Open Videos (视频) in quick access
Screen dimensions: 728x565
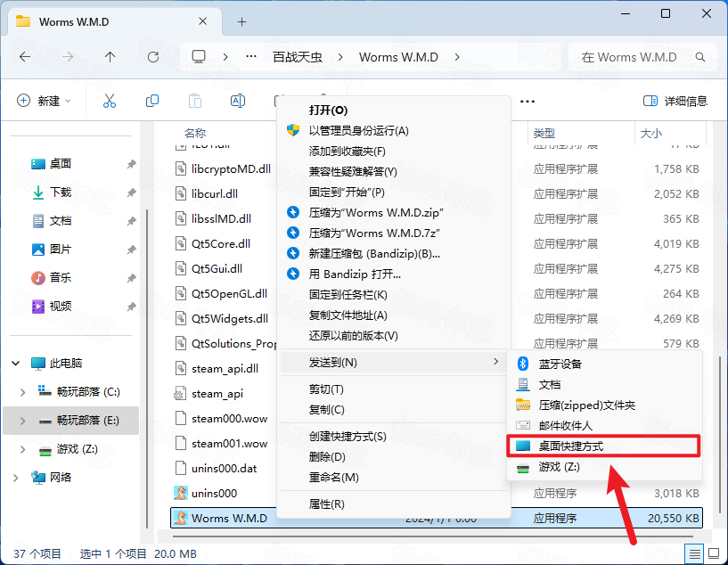52,306
